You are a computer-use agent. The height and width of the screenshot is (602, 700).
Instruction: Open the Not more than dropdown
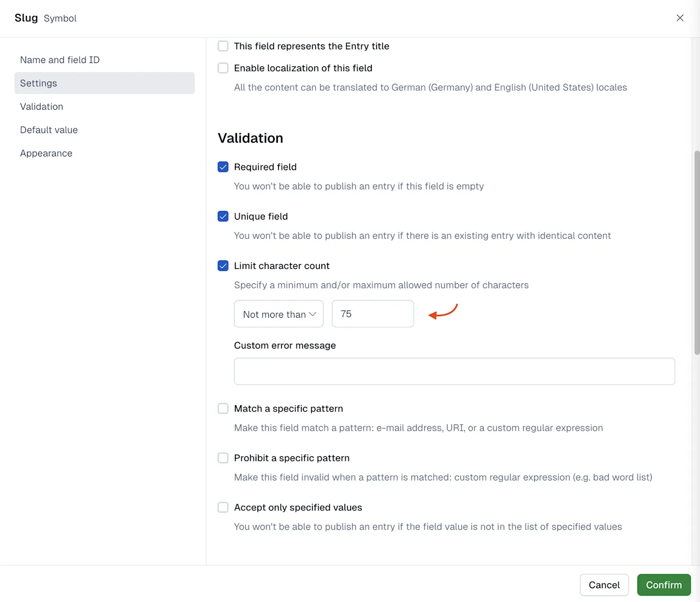[x=279, y=314]
